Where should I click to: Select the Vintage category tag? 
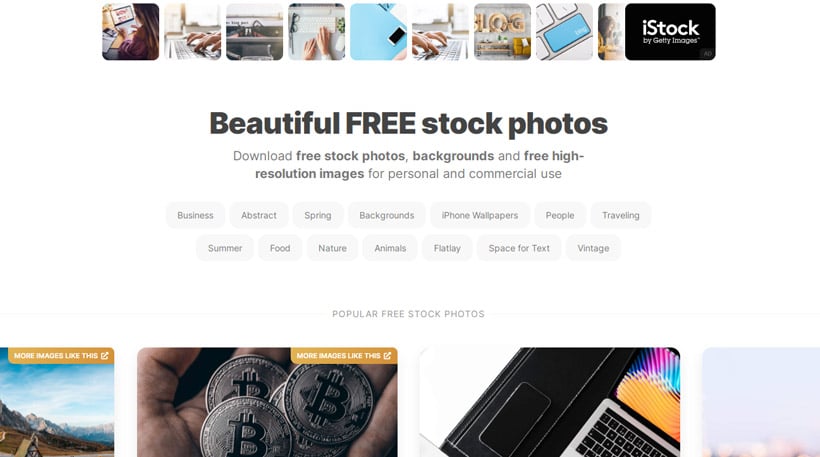(x=593, y=248)
